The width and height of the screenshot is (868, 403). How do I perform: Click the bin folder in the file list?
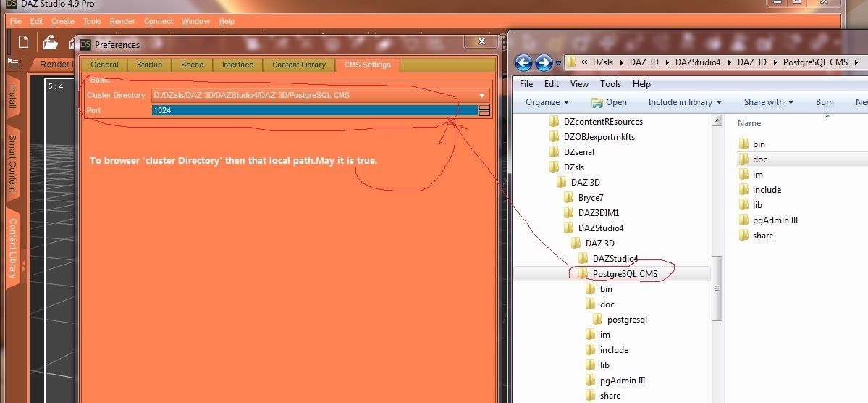click(x=751, y=144)
